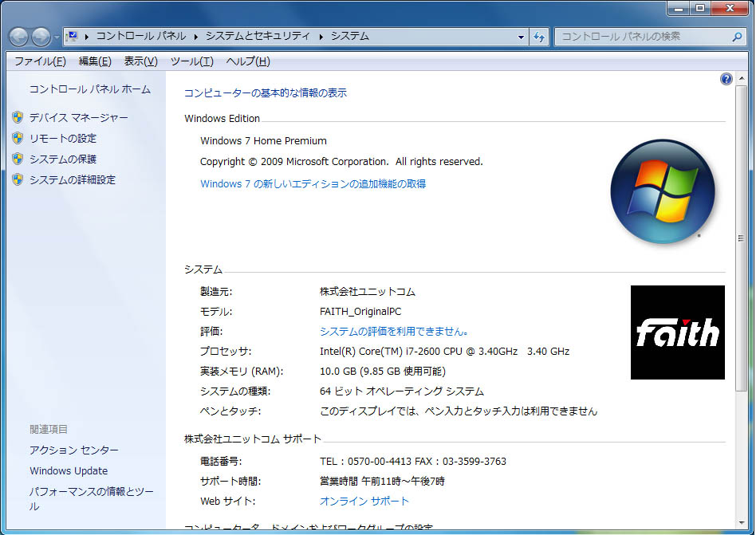
Task: Open デバイス マネージャー from the sidebar
Action: point(80,118)
